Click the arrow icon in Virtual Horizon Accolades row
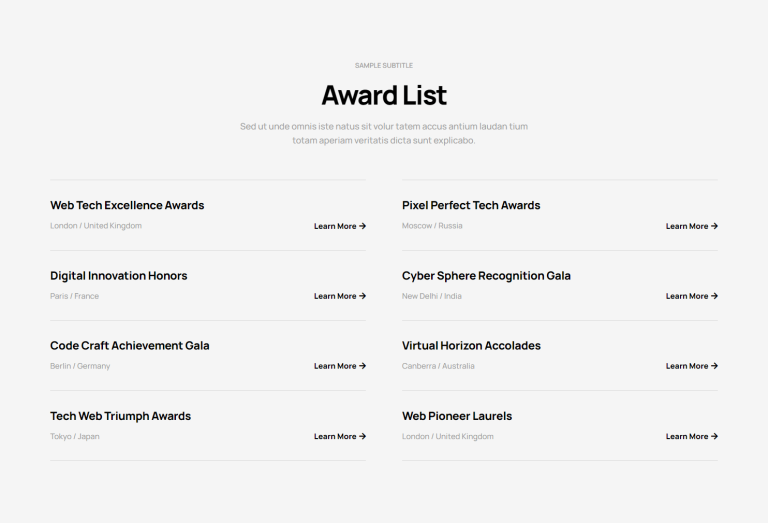The height and width of the screenshot is (523, 768). (714, 366)
